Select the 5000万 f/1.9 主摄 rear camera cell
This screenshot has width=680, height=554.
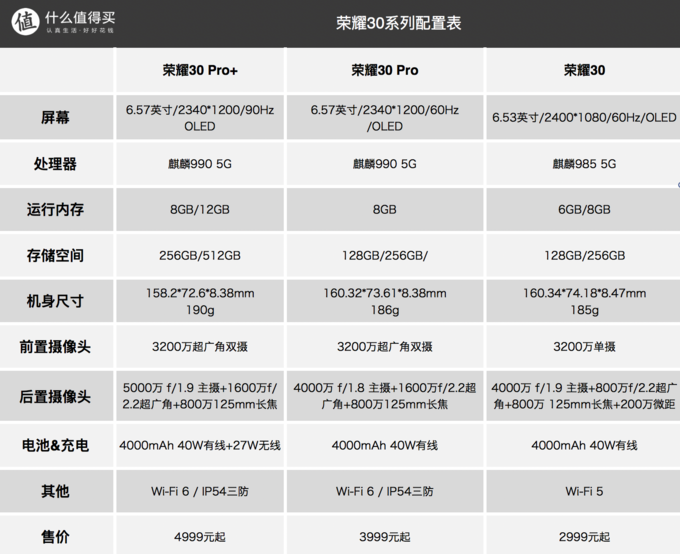click(200, 396)
